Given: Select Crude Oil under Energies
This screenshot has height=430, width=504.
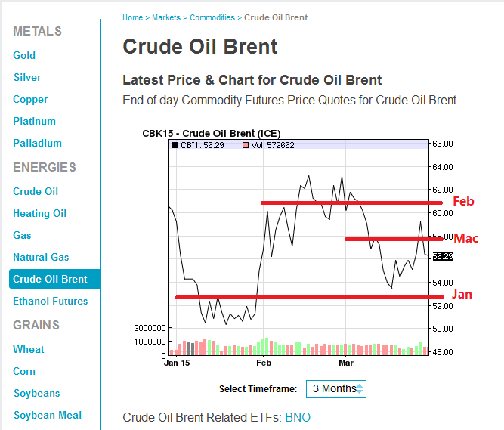Looking at the screenshot, I should point(36,191).
